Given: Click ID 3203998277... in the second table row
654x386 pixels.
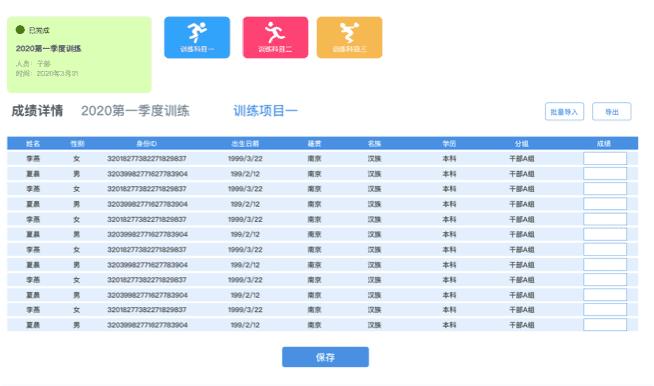Looking at the screenshot, I should 147,174.
